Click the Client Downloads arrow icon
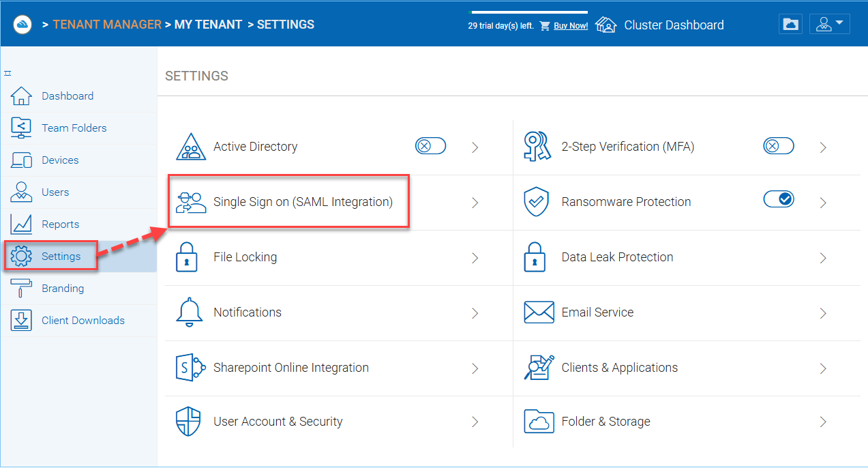Screen dimensions: 868x468 pyautogui.click(x=21, y=321)
